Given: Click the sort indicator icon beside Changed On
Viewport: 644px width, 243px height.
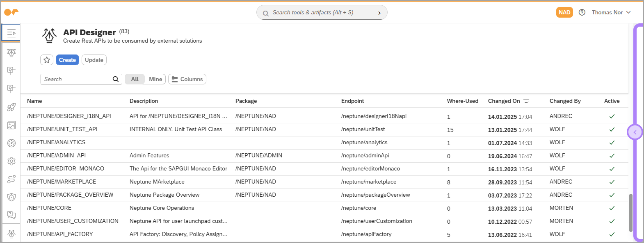Looking at the screenshot, I should pyautogui.click(x=526, y=101).
